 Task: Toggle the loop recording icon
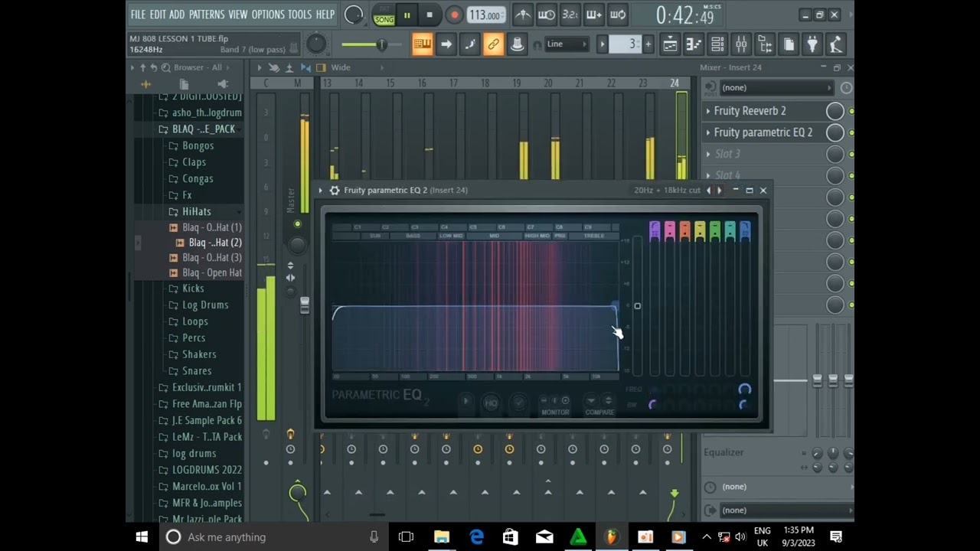click(618, 15)
